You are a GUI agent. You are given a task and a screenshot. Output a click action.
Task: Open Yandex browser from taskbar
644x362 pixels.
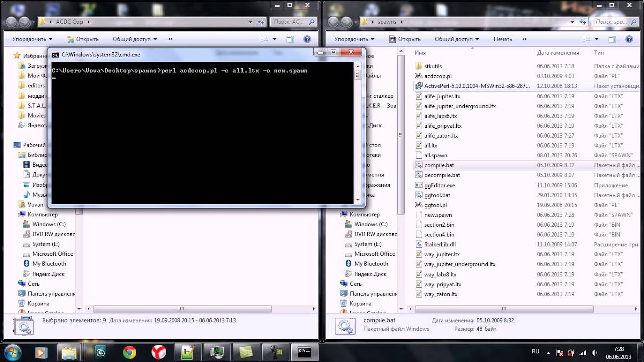[x=159, y=352]
